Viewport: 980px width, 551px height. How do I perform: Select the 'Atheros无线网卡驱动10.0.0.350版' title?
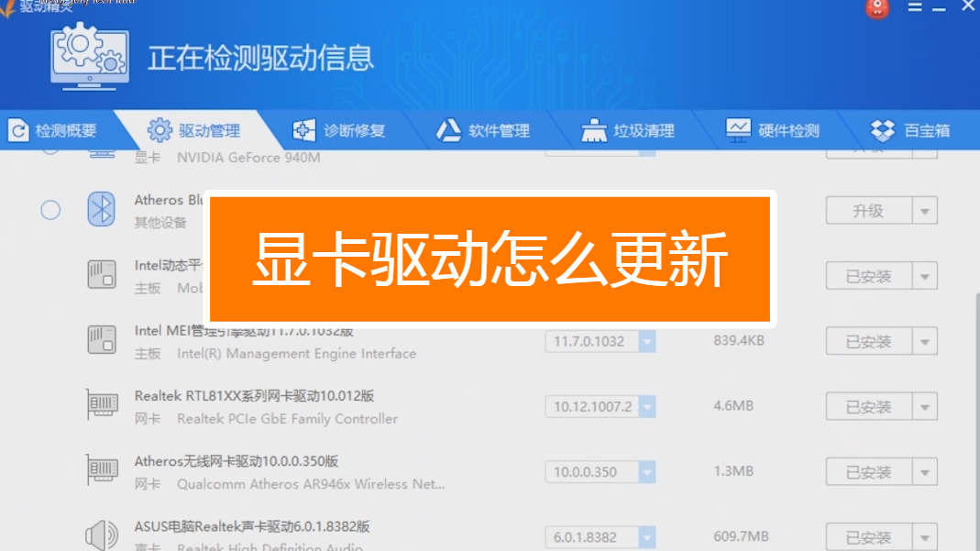[237, 461]
